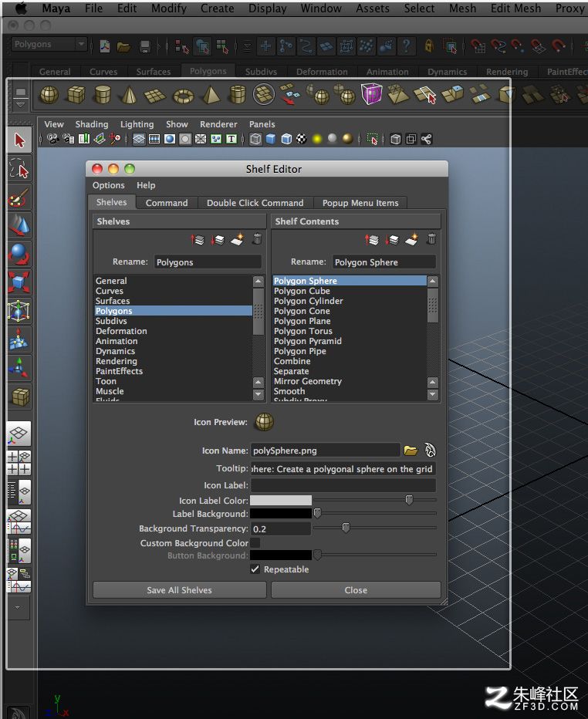Open the Edit Mesh menu

point(515,8)
